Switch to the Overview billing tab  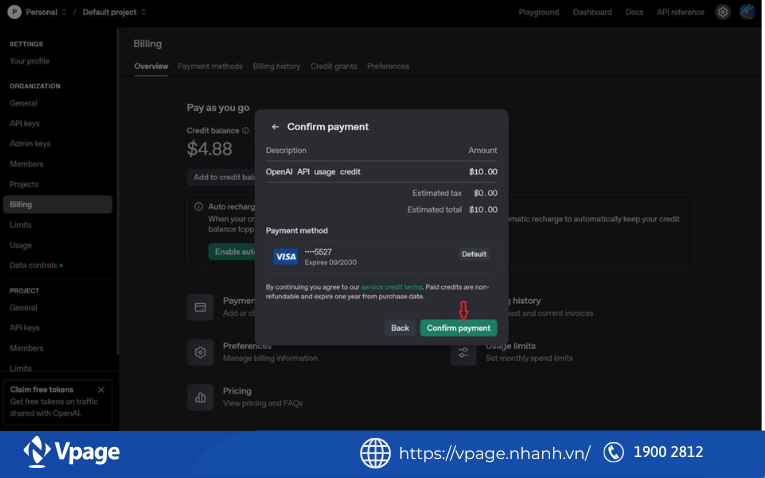(151, 66)
